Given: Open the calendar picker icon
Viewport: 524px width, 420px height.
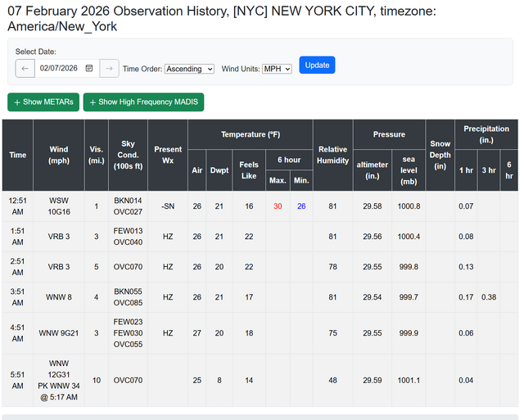Looking at the screenshot, I should click(x=89, y=68).
